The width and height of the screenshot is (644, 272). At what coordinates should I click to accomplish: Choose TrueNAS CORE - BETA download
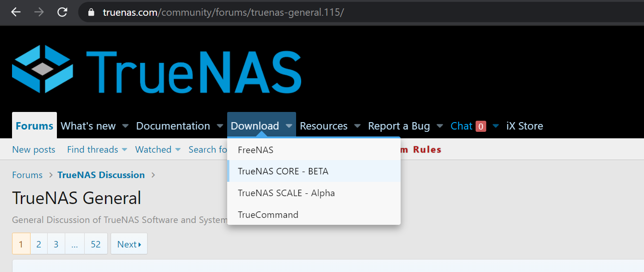click(314, 171)
